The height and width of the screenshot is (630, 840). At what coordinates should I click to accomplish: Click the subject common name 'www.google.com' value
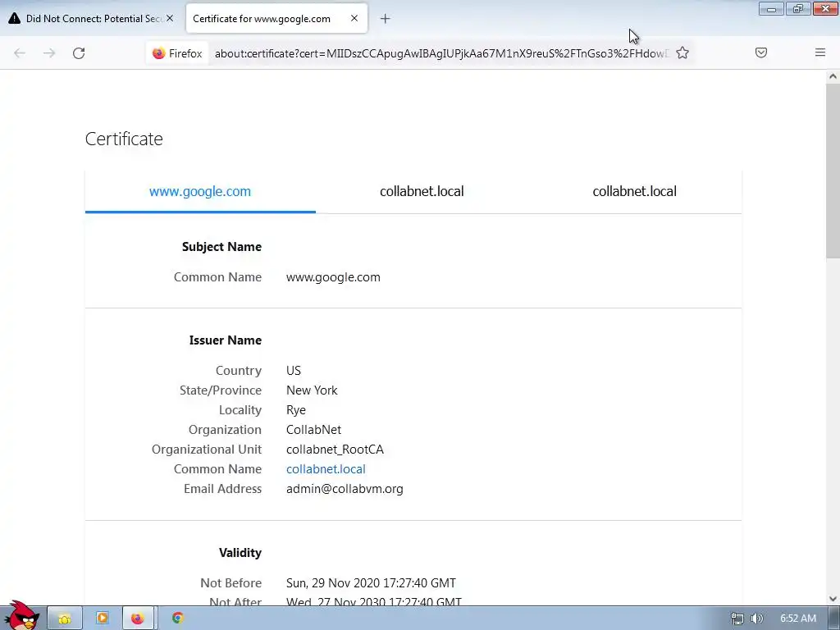coord(333,277)
